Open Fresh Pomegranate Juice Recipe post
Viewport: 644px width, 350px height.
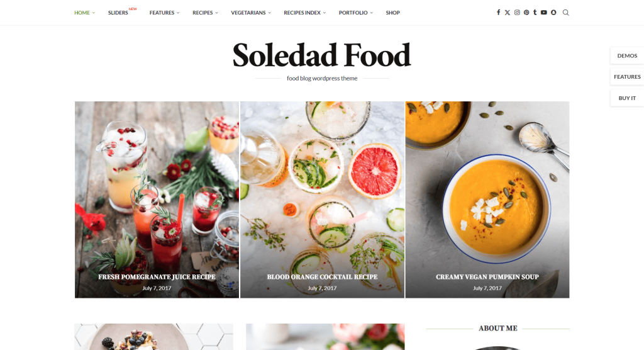(157, 277)
